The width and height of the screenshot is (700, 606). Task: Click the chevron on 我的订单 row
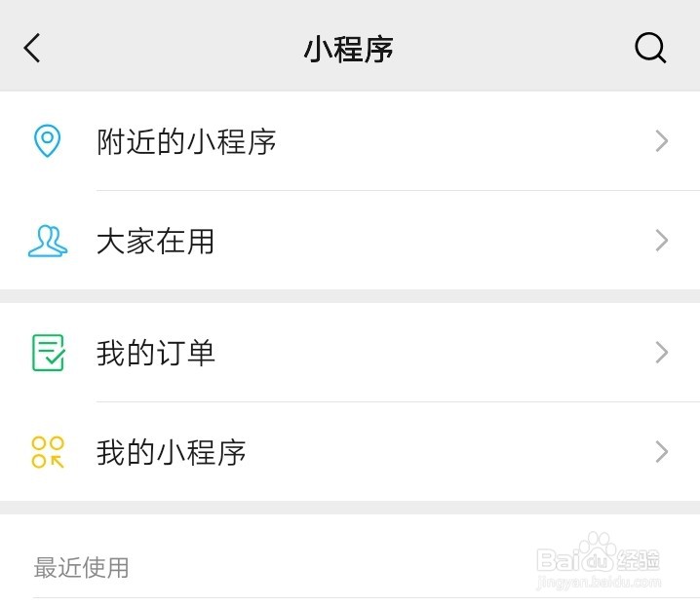pyautogui.click(x=662, y=353)
